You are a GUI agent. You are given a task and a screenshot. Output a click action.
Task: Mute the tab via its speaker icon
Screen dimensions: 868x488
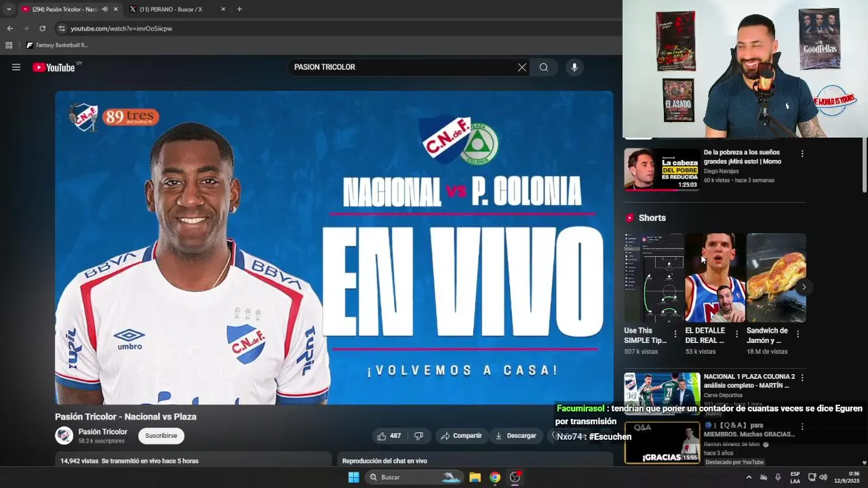(x=104, y=9)
